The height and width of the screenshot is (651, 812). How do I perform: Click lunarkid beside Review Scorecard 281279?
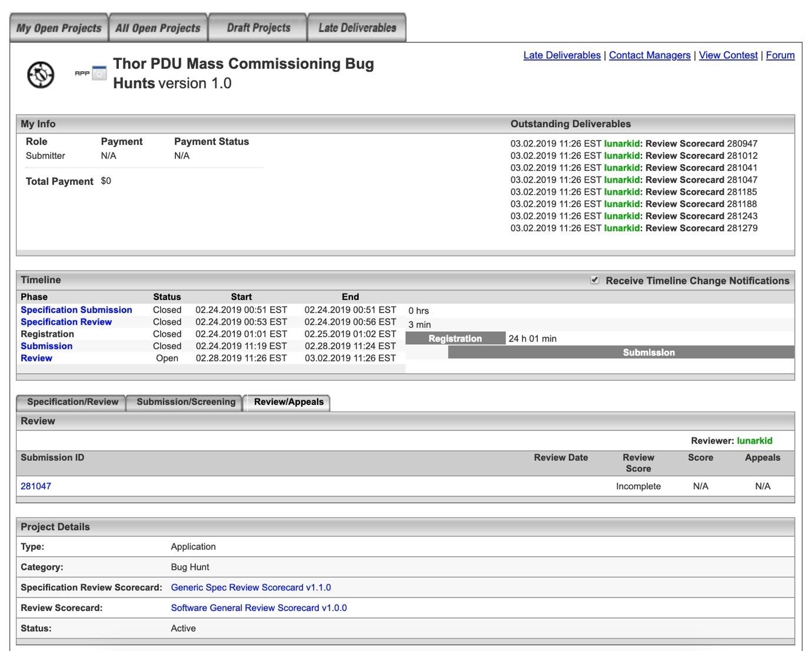622,228
